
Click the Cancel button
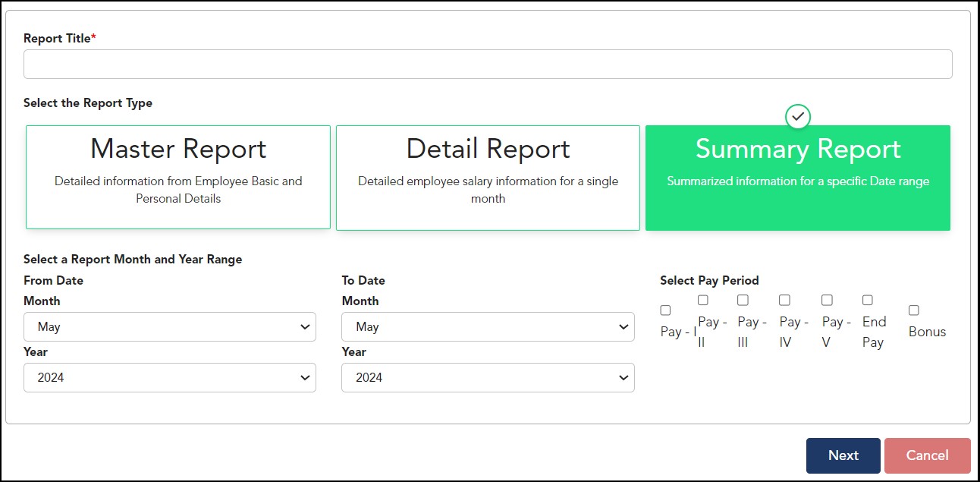(927, 455)
